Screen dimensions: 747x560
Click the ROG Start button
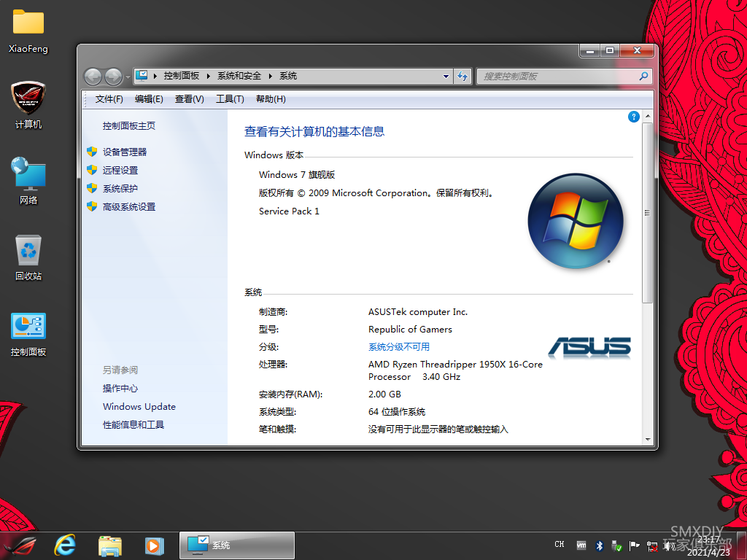click(x=19, y=545)
